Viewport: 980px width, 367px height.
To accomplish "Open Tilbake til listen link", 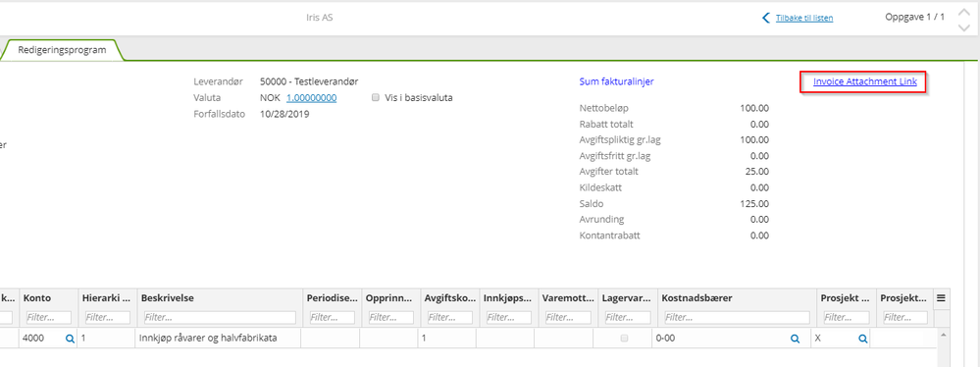I will click(x=804, y=18).
